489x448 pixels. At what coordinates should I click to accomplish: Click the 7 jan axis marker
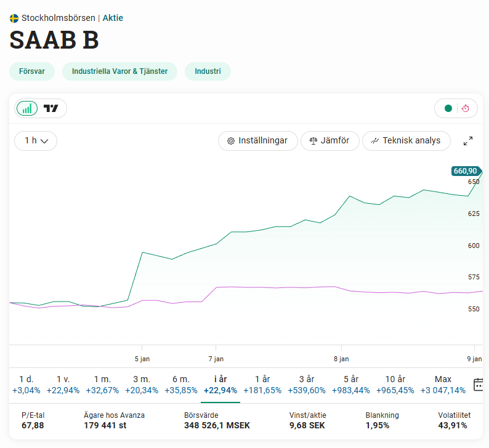click(216, 359)
